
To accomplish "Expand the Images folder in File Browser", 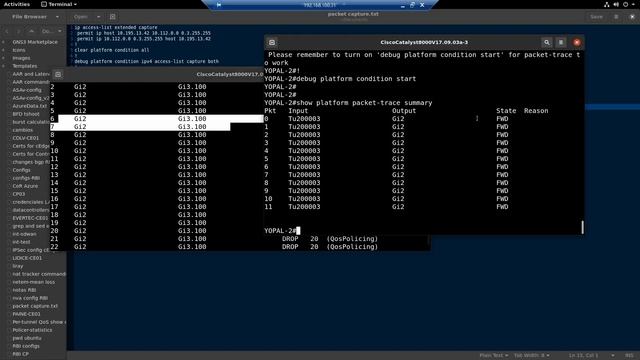I will 4,58.
